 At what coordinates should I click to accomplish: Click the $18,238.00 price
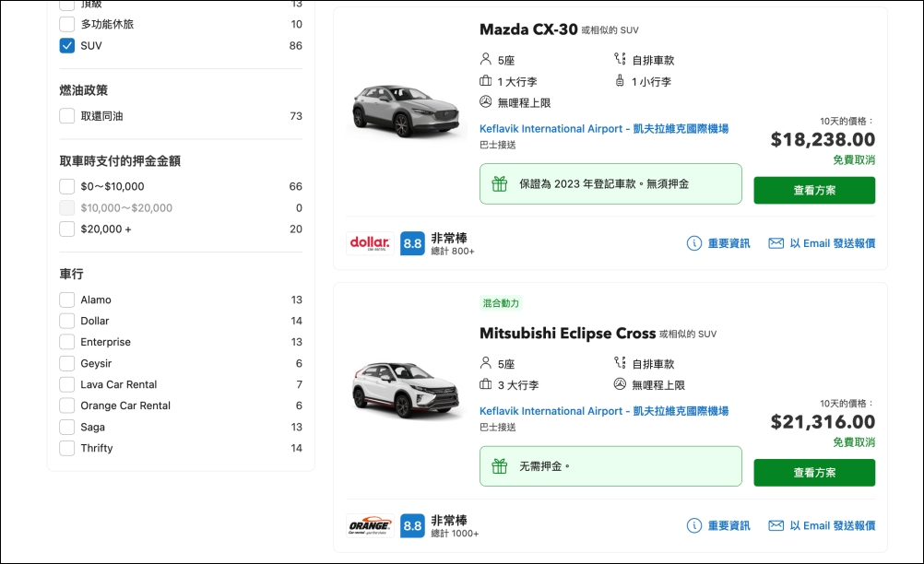point(823,139)
